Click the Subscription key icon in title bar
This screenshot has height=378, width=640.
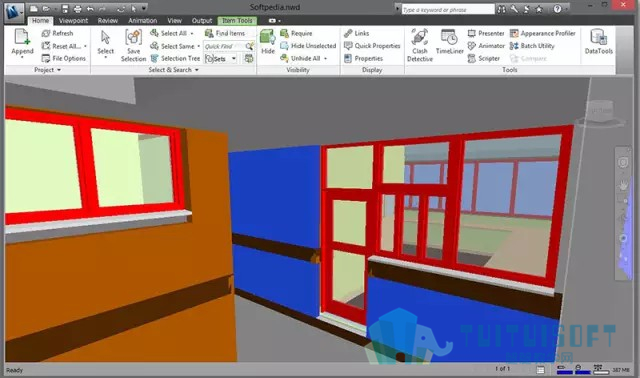pos(514,9)
